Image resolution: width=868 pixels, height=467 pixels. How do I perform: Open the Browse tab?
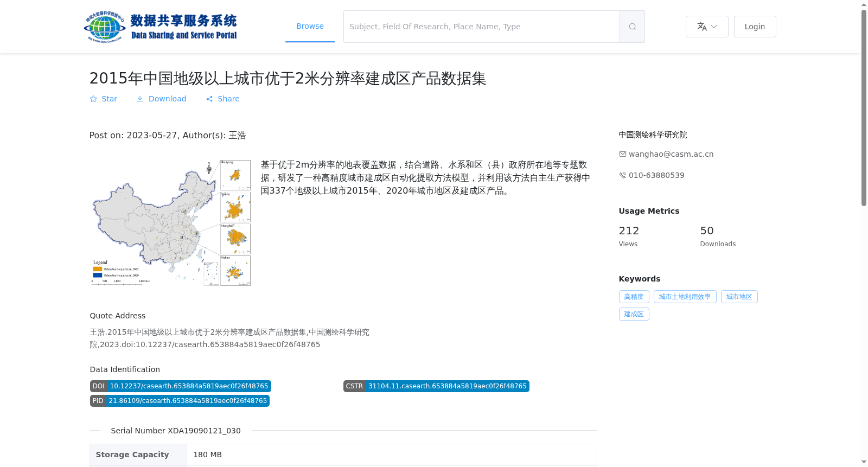click(x=310, y=26)
